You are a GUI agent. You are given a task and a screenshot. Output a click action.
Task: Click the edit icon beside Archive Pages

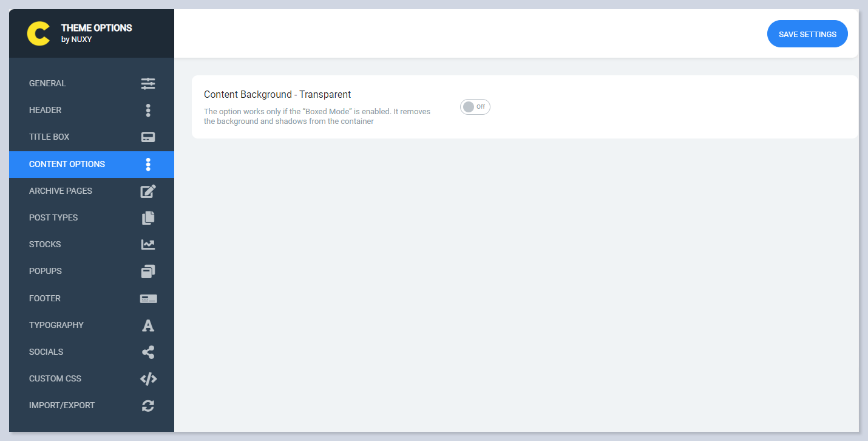tap(148, 191)
